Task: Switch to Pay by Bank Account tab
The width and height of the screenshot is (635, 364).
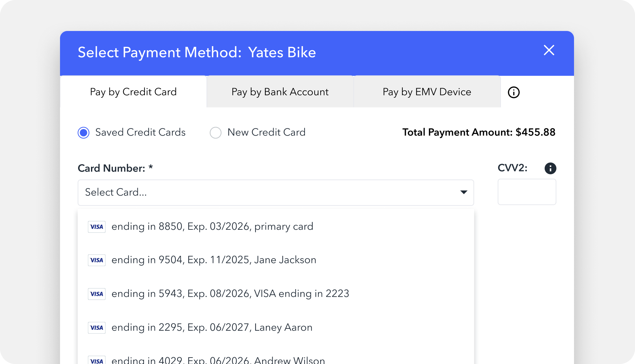Action: [280, 92]
